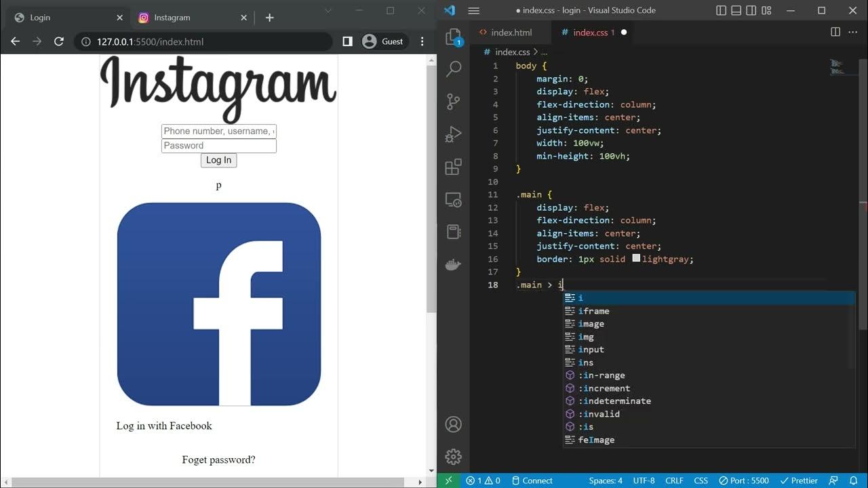Click the Password input field
The height and width of the screenshot is (488, 868).
coord(219,145)
